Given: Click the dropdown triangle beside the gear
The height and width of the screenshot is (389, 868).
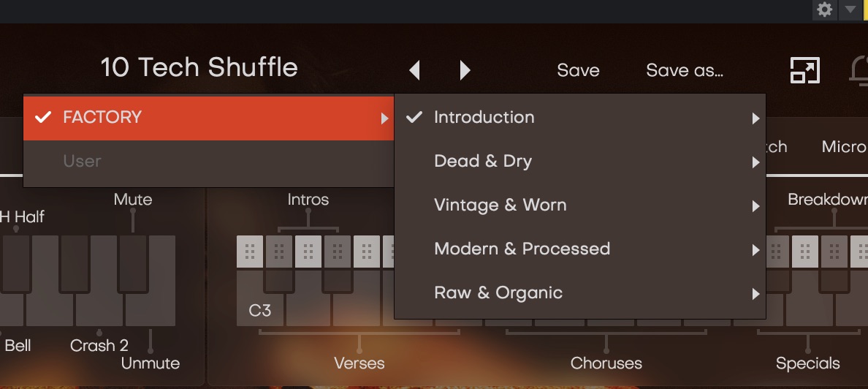Looking at the screenshot, I should [849, 10].
